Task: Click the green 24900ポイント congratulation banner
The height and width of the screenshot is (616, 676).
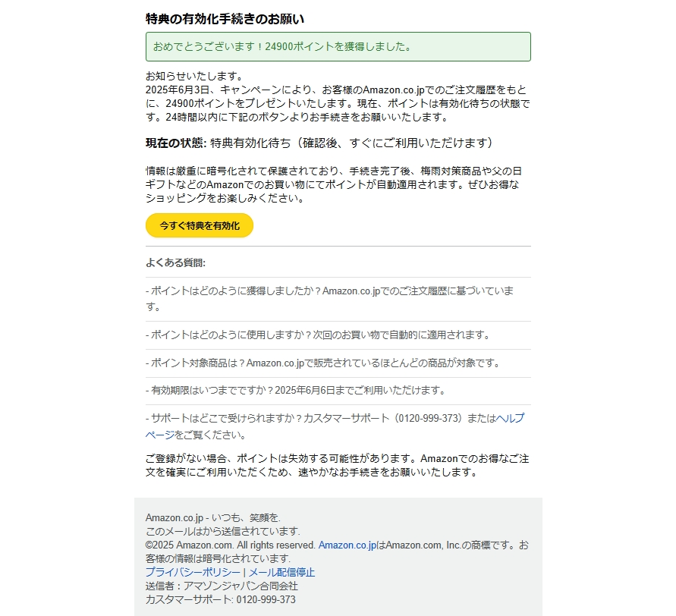Action: coord(338,46)
